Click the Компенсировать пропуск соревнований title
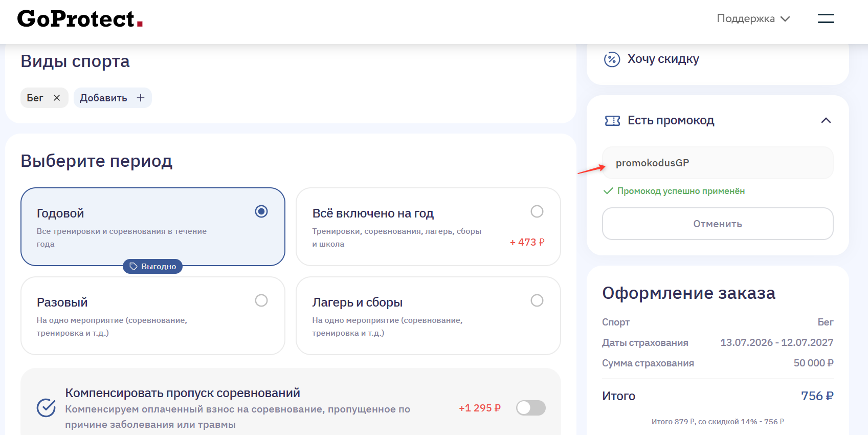 point(183,393)
